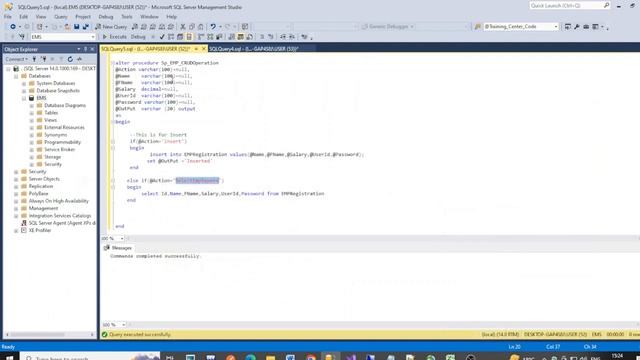Open the Project menu
Screen dimensions: 640x360
coord(83,17)
